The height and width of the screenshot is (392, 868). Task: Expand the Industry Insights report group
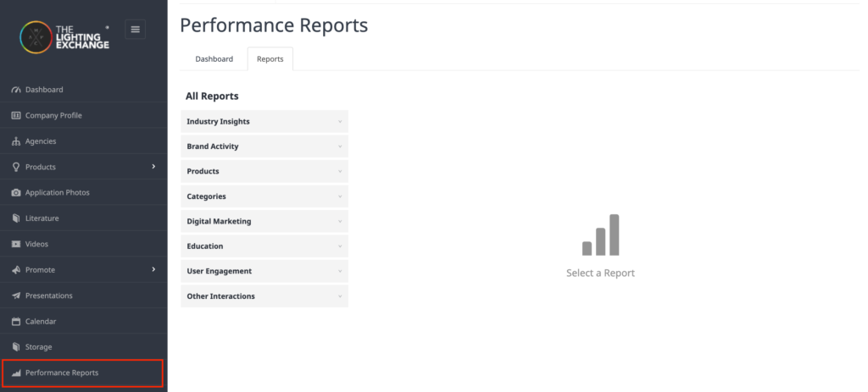(x=264, y=122)
